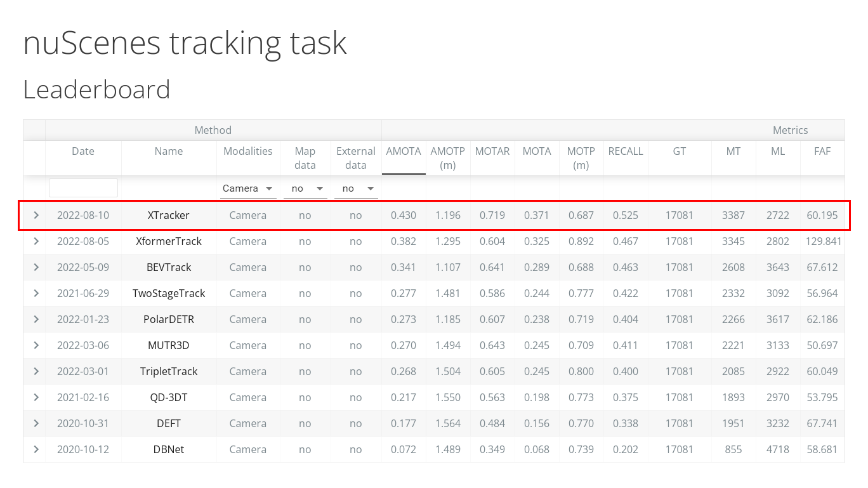Sort by External data column header
This screenshot has height=488, width=868.
point(356,158)
